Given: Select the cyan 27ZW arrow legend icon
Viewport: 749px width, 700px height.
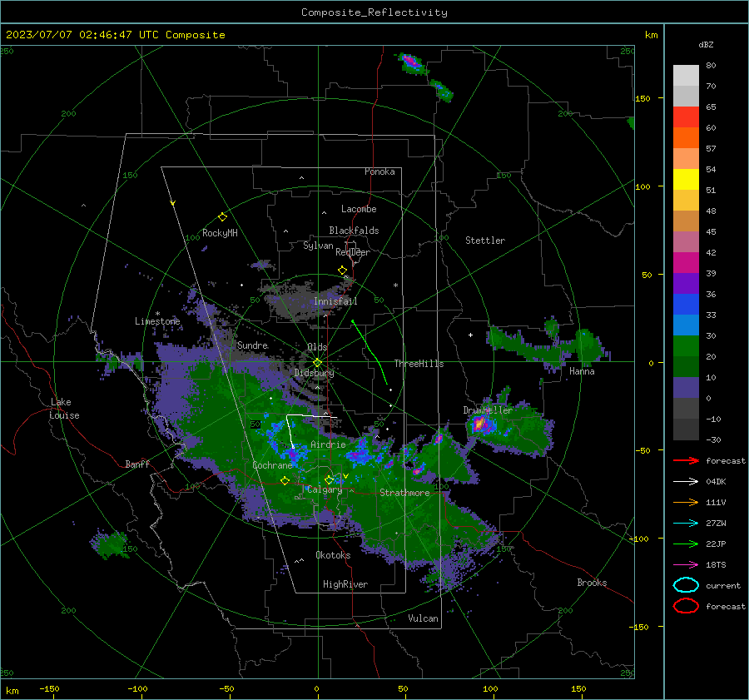Looking at the screenshot, I should (x=686, y=524).
